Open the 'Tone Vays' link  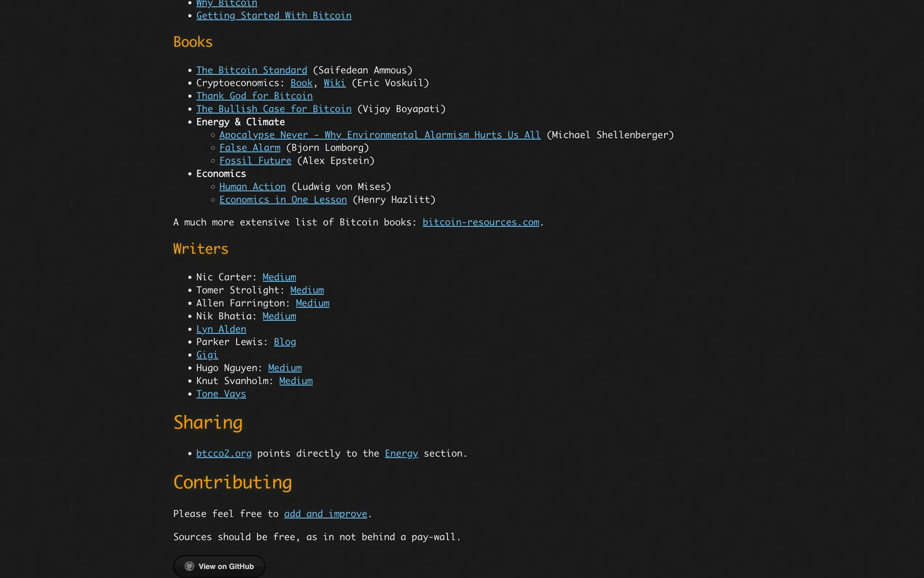pyautogui.click(x=221, y=394)
